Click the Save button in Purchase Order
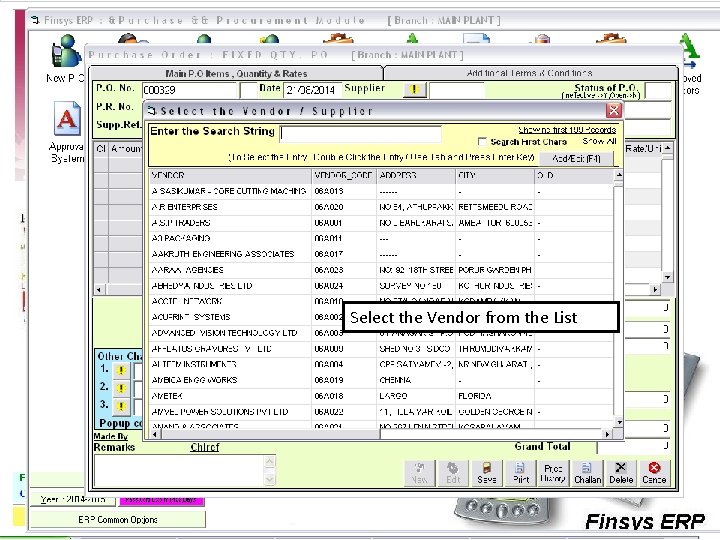The height and width of the screenshot is (540, 720). pyautogui.click(x=486, y=473)
